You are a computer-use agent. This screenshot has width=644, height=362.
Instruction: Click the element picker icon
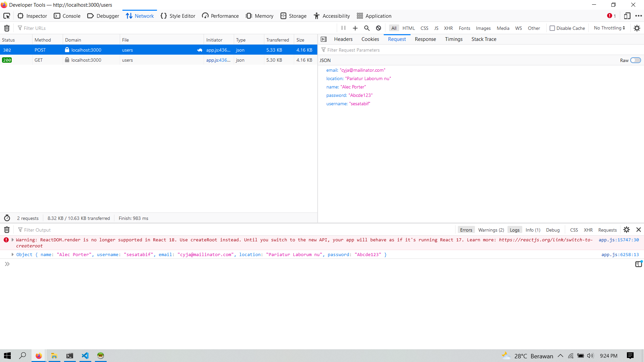pyautogui.click(x=7, y=16)
